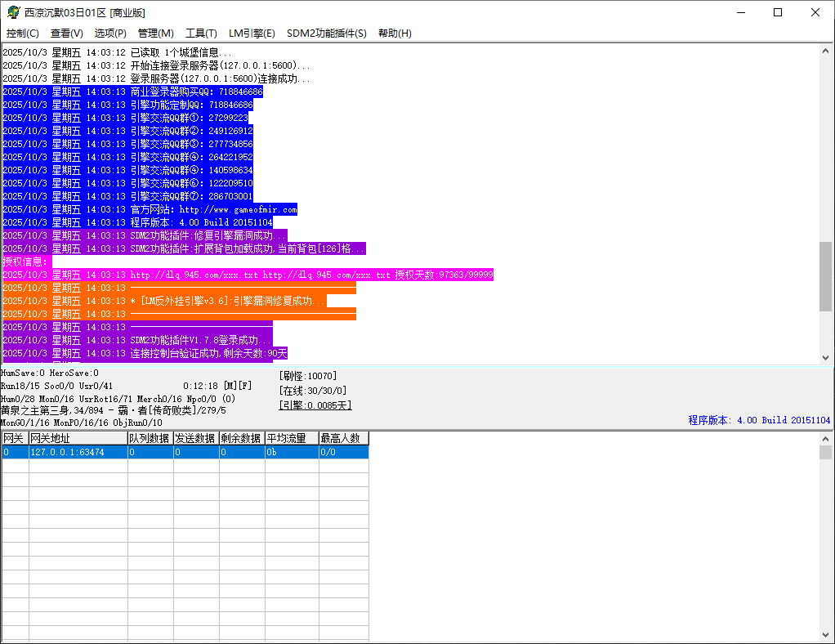
Task: Click the 队列数据 column header
Action: pyautogui.click(x=150, y=438)
